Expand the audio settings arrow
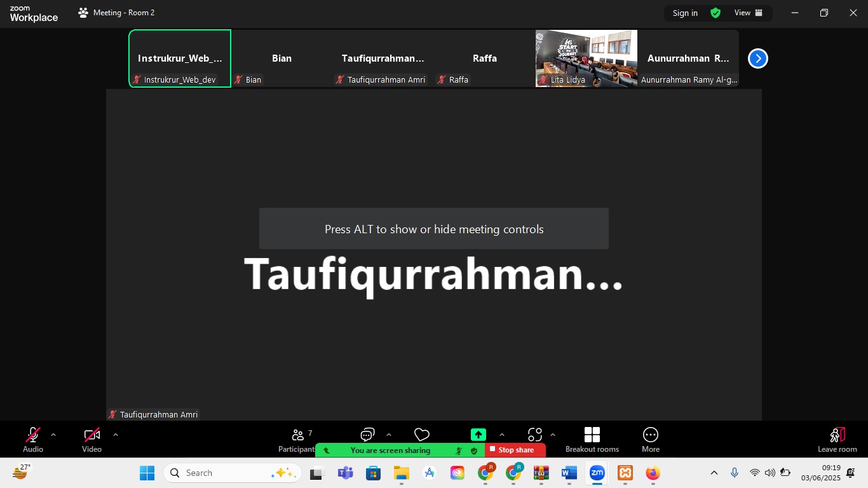The height and width of the screenshot is (488, 868). (53, 435)
